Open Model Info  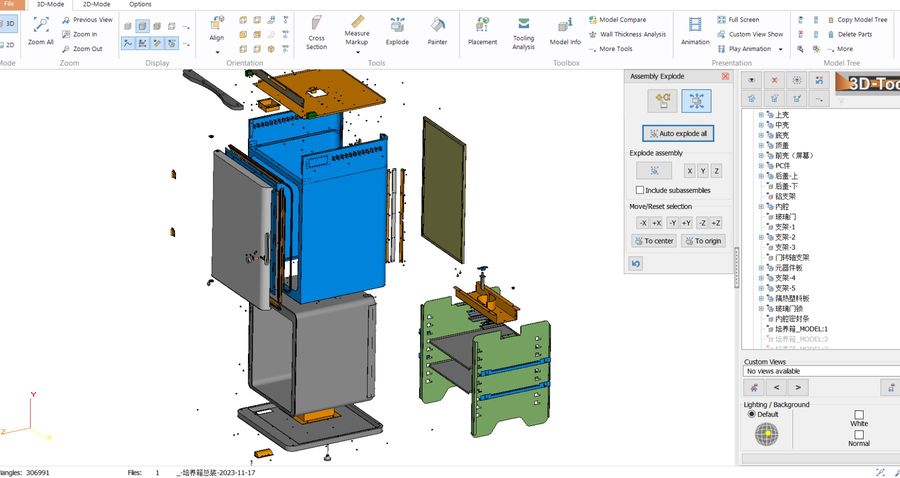pos(565,32)
